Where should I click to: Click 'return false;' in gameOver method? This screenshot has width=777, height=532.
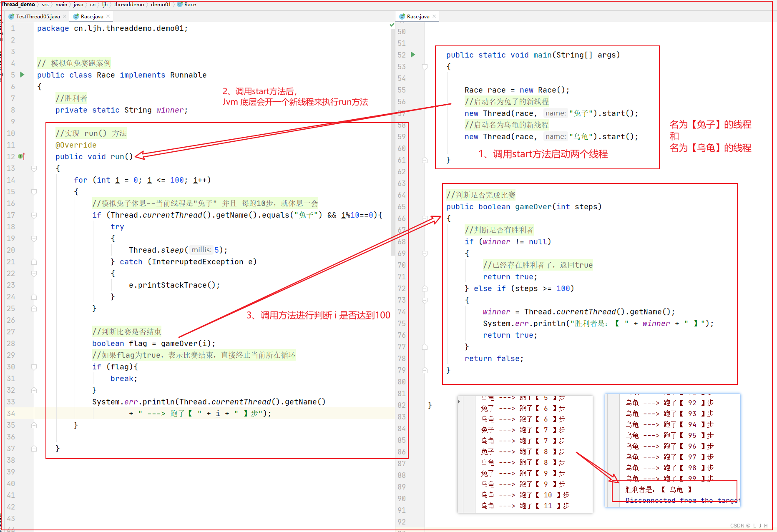(x=494, y=359)
